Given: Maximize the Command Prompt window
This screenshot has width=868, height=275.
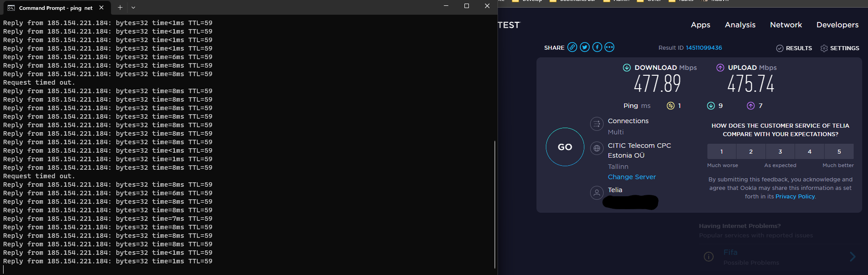Looking at the screenshot, I should point(467,6).
